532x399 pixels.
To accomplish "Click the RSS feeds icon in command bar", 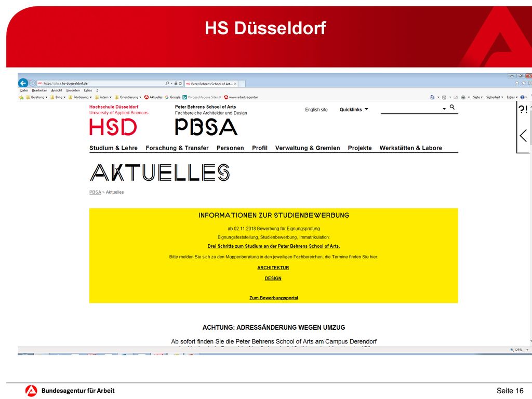I will (444, 97).
